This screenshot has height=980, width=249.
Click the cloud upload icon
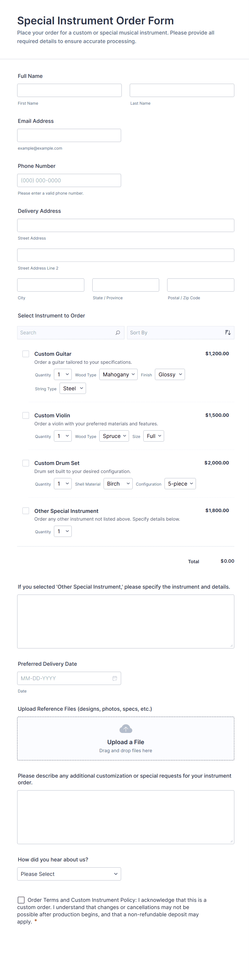[x=126, y=729]
